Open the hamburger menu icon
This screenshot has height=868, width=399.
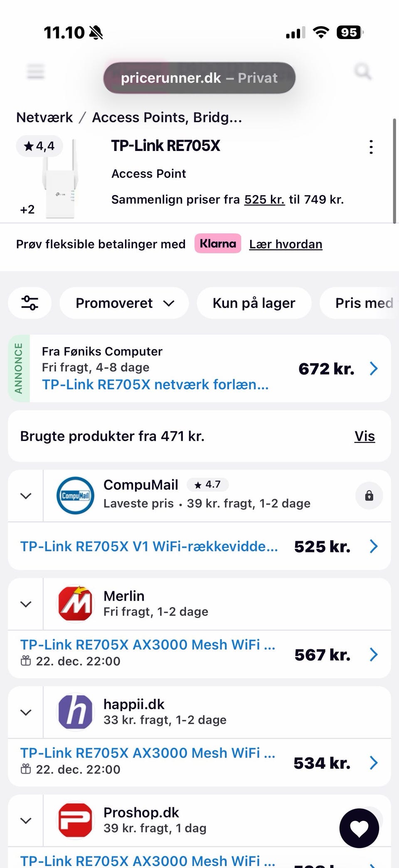[x=36, y=72]
